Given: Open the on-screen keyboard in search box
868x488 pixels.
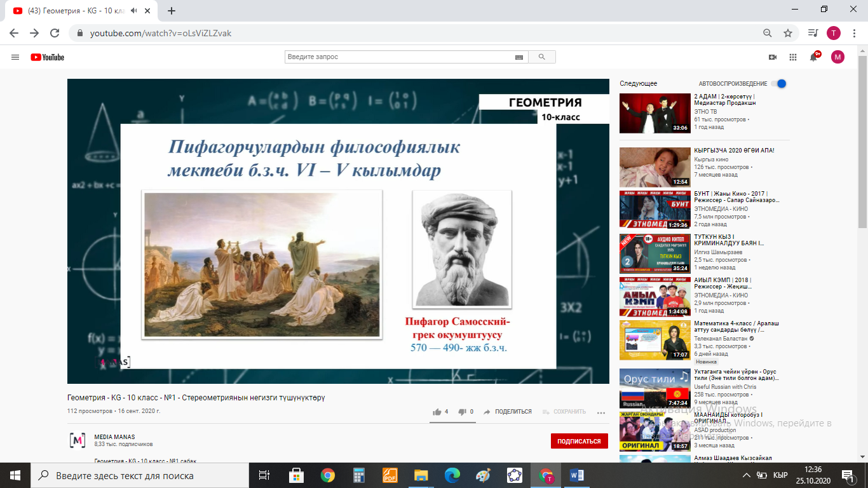Looking at the screenshot, I should (519, 57).
